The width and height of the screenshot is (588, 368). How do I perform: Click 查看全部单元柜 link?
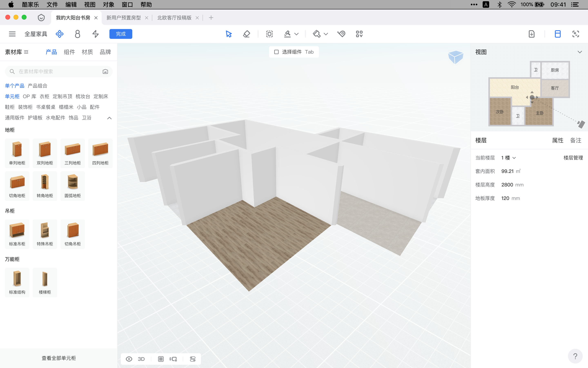[x=59, y=358]
